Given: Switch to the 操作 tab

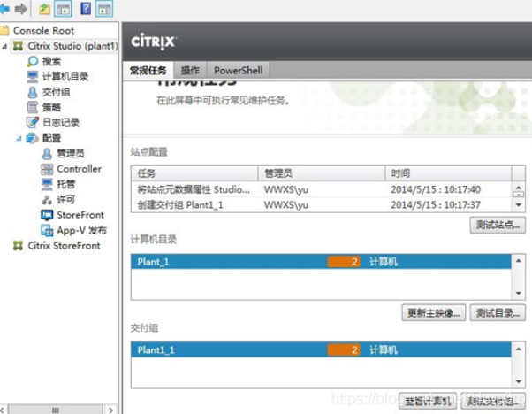Looking at the screenshot, I should pyautogui.click(x=190, y=70).
